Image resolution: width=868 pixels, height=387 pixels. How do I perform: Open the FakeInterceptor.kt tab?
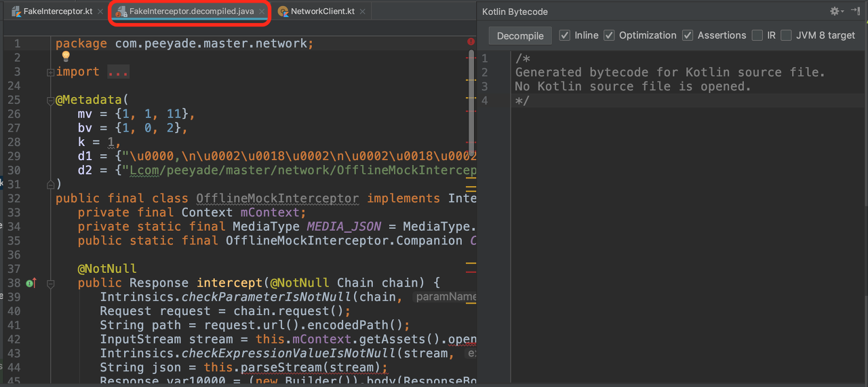pos(56,12)
